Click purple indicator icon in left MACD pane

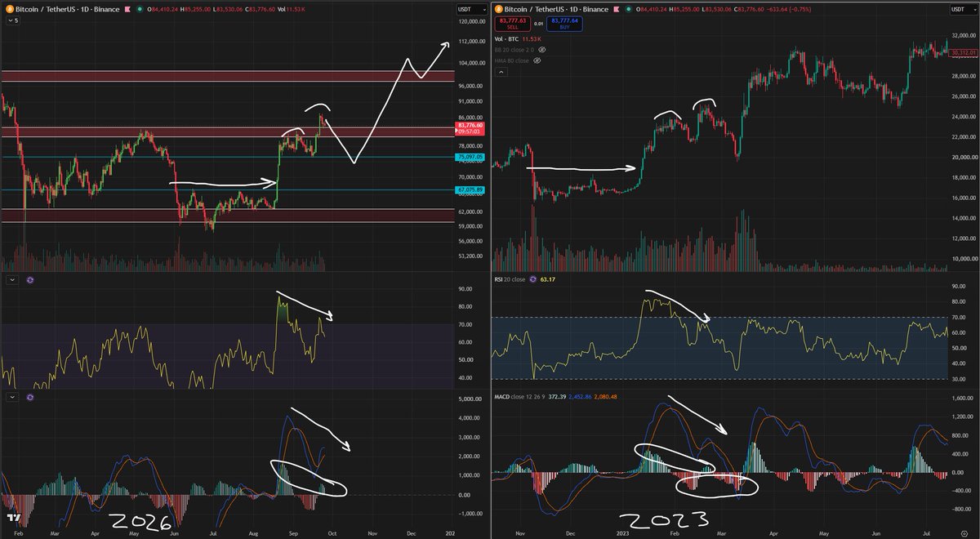(31, 398)
